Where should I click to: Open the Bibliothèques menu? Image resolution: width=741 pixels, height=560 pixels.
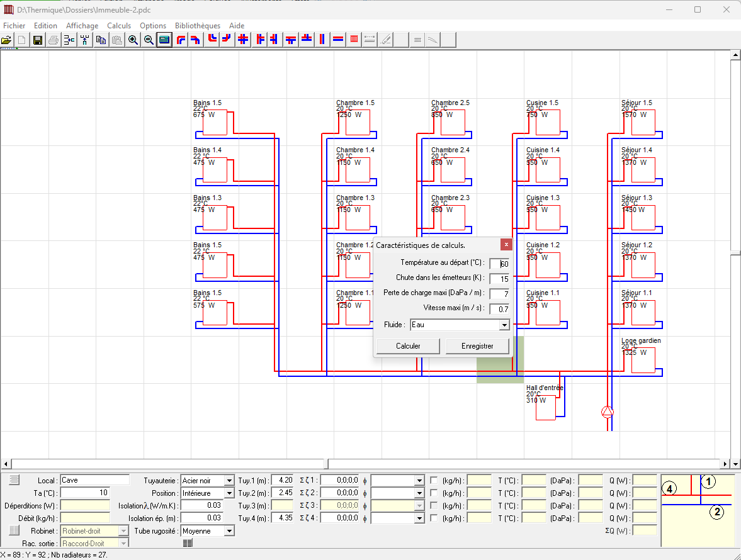[197, 26]
